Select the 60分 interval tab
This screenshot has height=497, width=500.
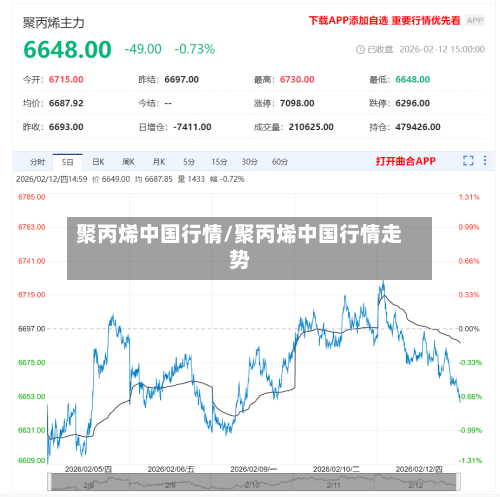tap(280, 162)
